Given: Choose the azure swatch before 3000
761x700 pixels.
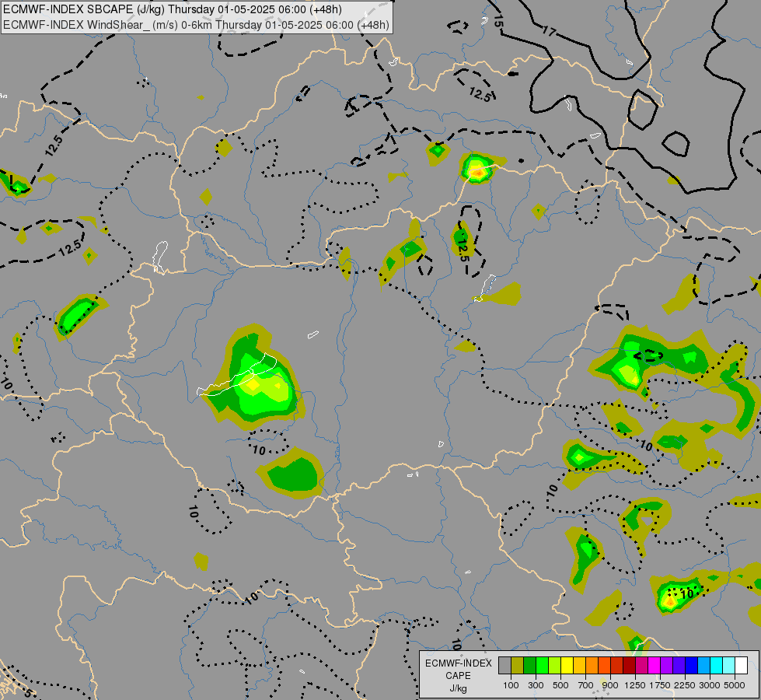Looking at the screenshot, I should click(703, 665).
